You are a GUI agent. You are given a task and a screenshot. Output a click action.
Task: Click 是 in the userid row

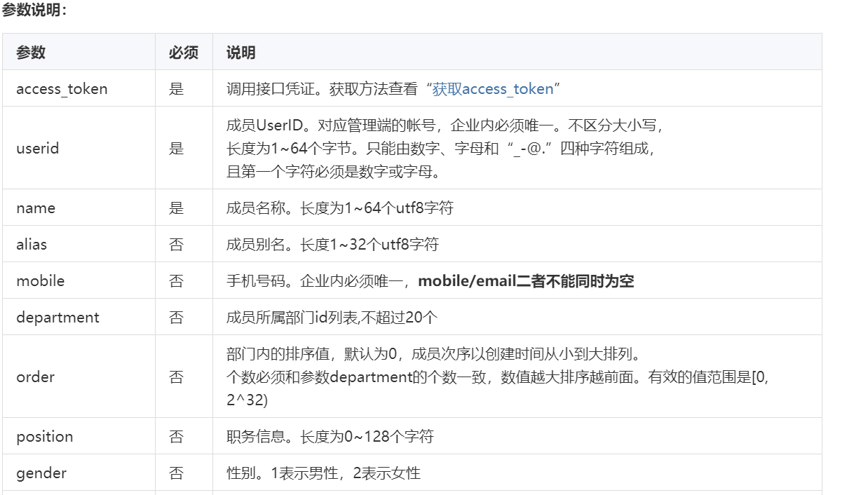pyautogui.click(x=177, y=148)
